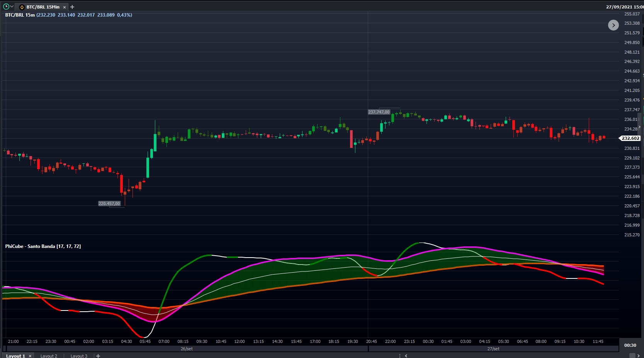The image size is (644, 358).
Task: Click the 230.831 price axis label
Action: click(632, 148)
